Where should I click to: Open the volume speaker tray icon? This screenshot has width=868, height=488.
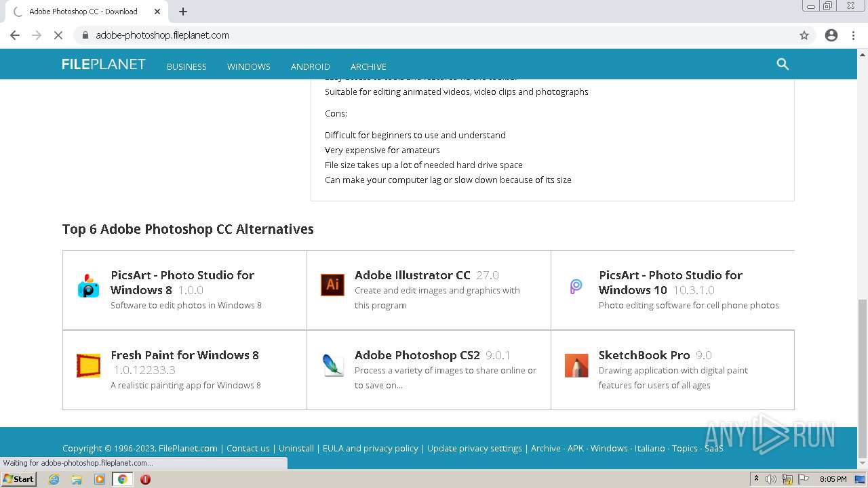pos(771,479)
